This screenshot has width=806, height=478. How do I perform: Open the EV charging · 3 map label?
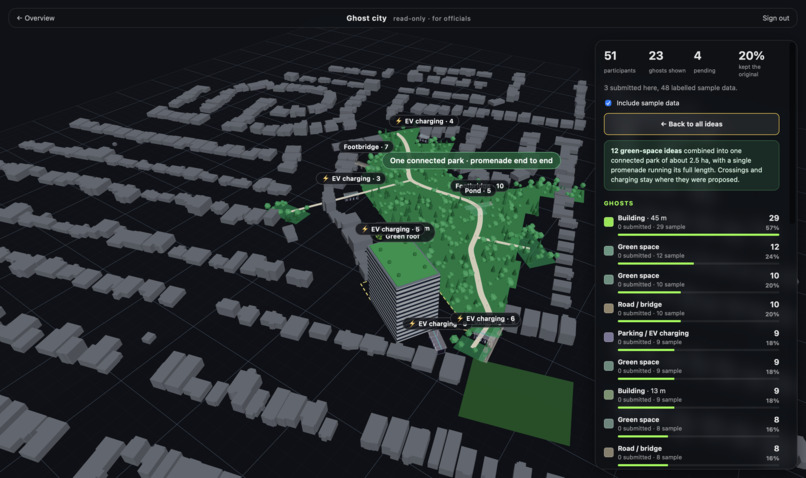point(351,178)
